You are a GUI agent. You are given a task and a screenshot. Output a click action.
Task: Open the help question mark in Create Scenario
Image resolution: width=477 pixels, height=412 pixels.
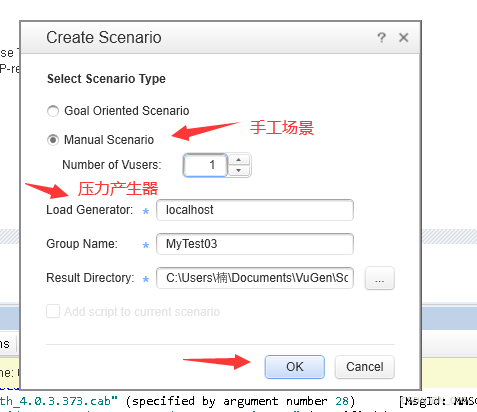click(x=381, y=37)
